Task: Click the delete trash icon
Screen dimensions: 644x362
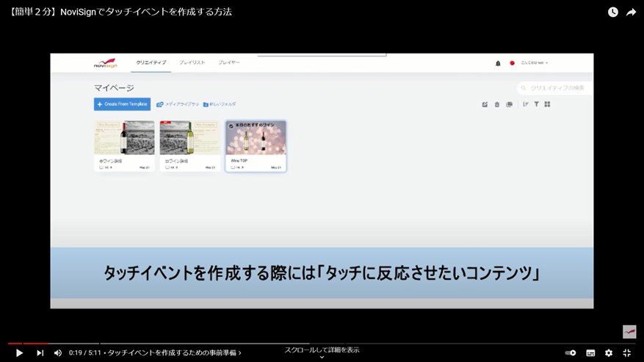Action: click(x=497, y=104)
